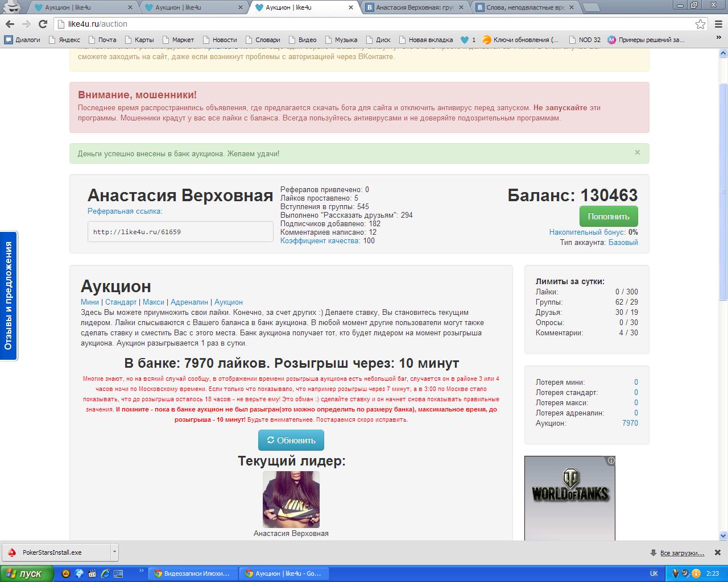Click the green Пополнить button
The height and width of the screenshot is (582, 728).
click(x=609, y=217)
